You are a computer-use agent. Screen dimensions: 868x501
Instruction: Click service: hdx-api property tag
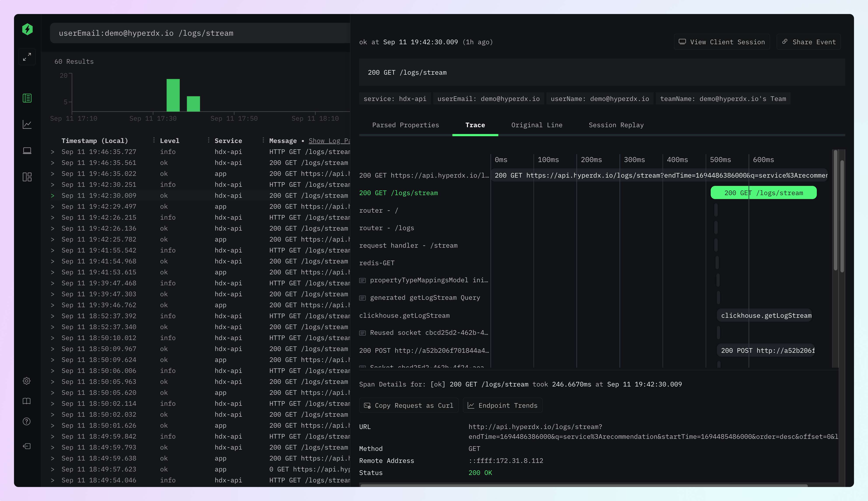[x=395, y=99]
